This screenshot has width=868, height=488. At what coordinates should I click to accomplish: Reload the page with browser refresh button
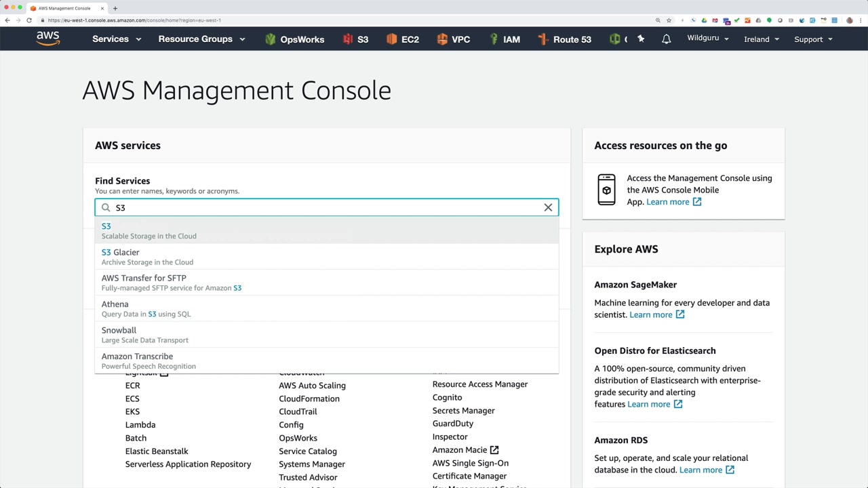29,20
